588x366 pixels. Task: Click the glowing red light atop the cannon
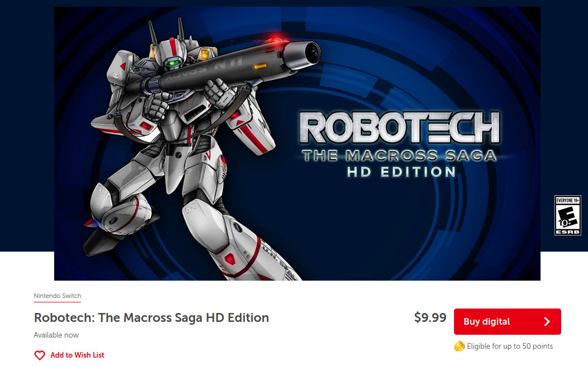pyautogui.click(x=277, y=39)
